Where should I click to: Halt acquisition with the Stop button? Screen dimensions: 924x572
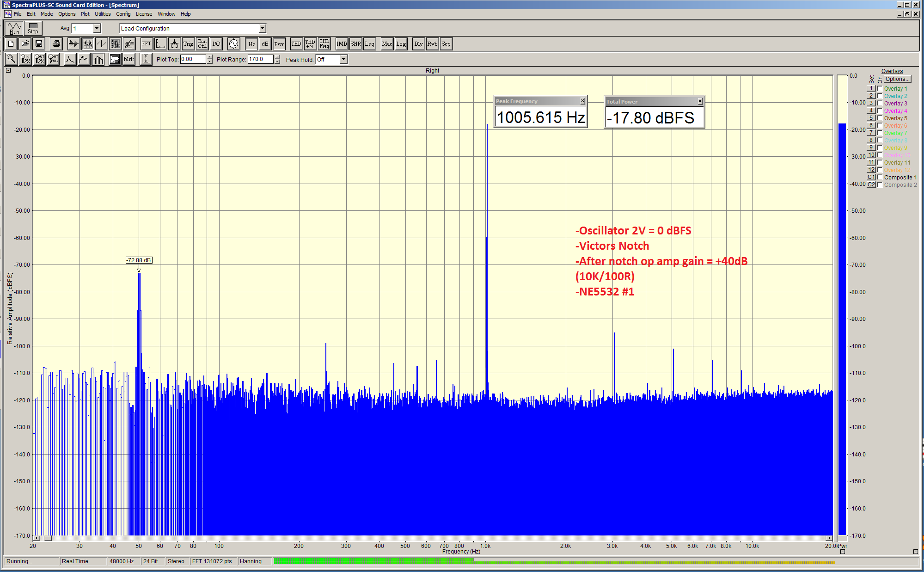coord(33,28)
